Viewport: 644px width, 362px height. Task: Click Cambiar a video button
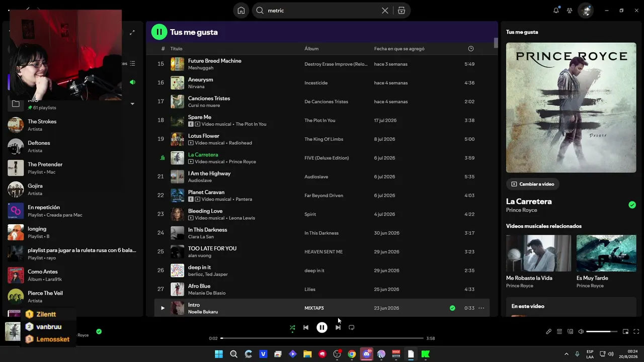[x=533, y=184]
